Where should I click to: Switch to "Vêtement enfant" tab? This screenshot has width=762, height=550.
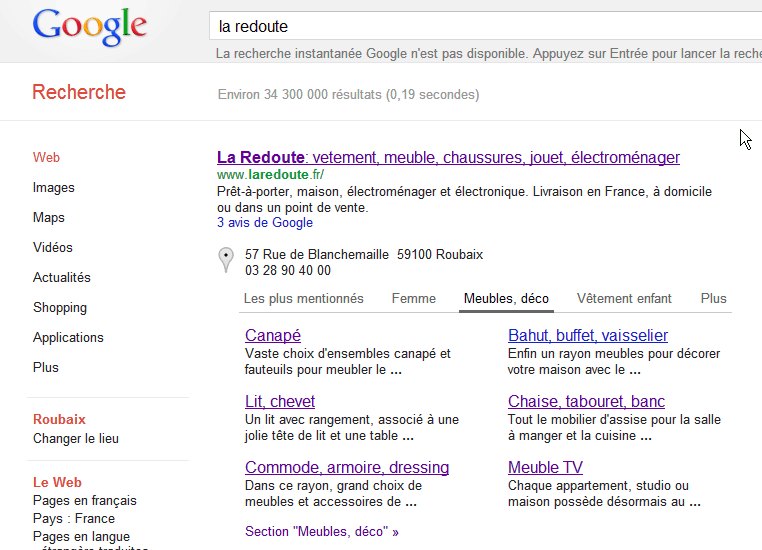coord(624,298)
